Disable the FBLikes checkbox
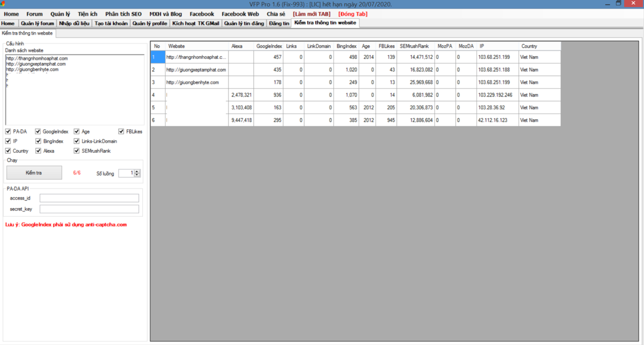644x345 pixels. (121, 131)
